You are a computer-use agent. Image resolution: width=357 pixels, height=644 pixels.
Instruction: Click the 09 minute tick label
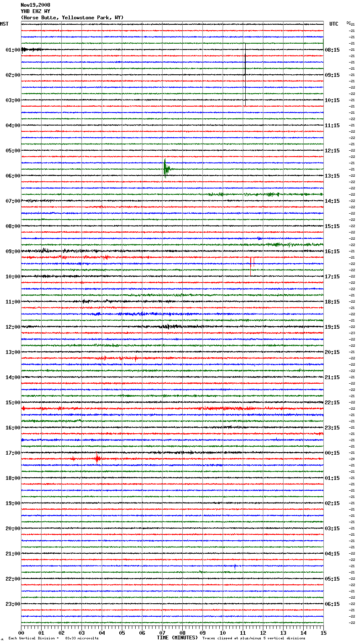[203, 633]
